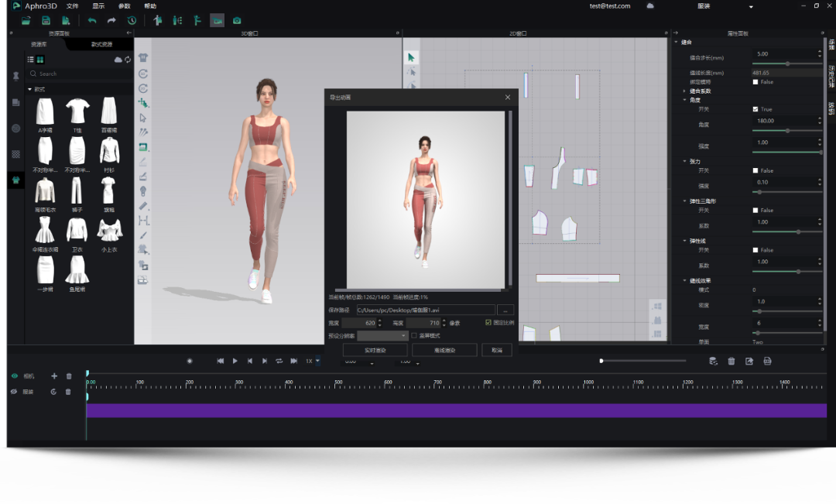This screenshot has height=504, width=836.
Task: Click the database sync icon on timeline bar
Action: point(714,361)
